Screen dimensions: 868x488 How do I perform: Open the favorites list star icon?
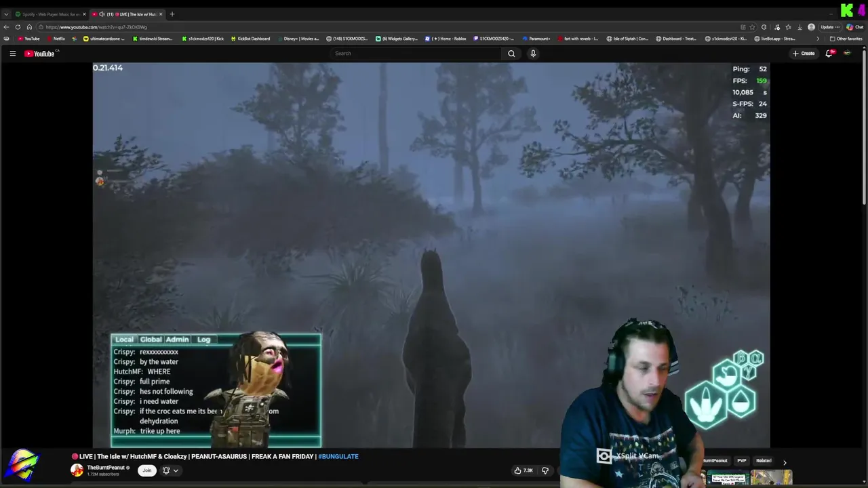coord(788,27)
